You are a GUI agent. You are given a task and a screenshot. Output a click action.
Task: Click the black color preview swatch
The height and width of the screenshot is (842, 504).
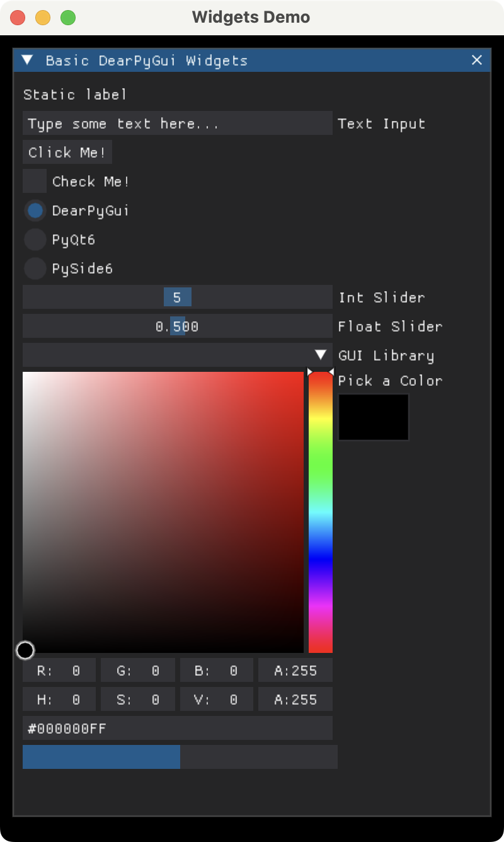[373, 417]
